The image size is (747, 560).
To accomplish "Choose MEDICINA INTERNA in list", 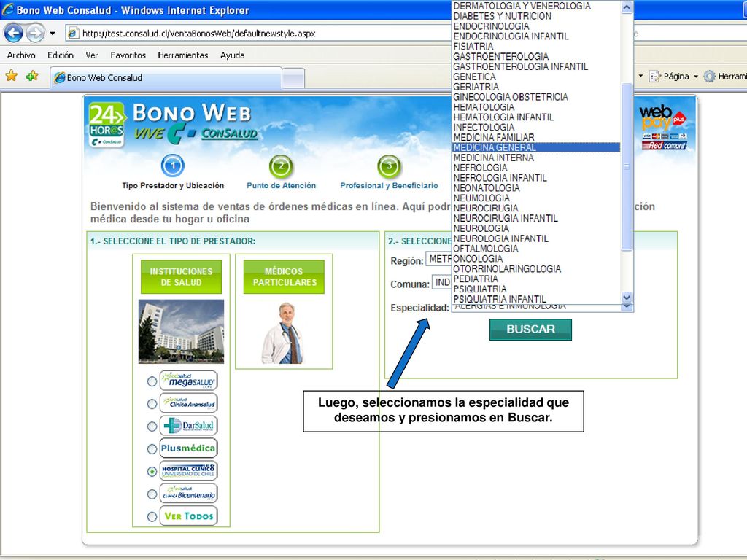I will point(536,157).
